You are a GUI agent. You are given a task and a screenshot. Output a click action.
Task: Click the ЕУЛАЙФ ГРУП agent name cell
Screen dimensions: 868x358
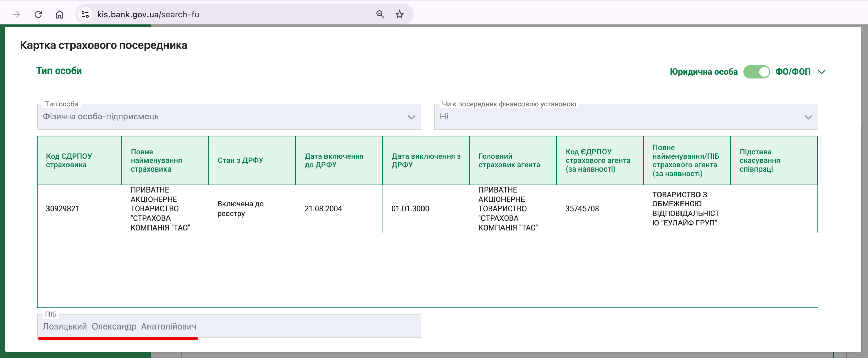(686, 208)
